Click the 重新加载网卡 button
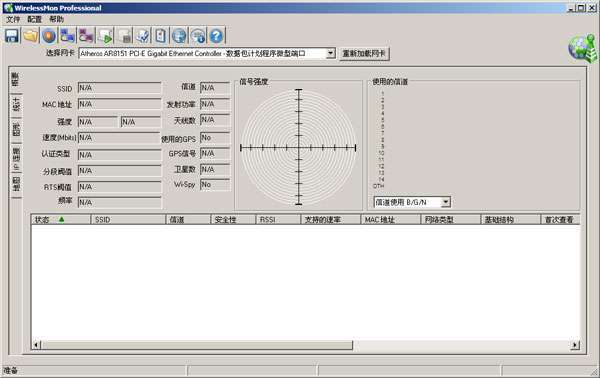Screen dimensions: 600x378 364,54
